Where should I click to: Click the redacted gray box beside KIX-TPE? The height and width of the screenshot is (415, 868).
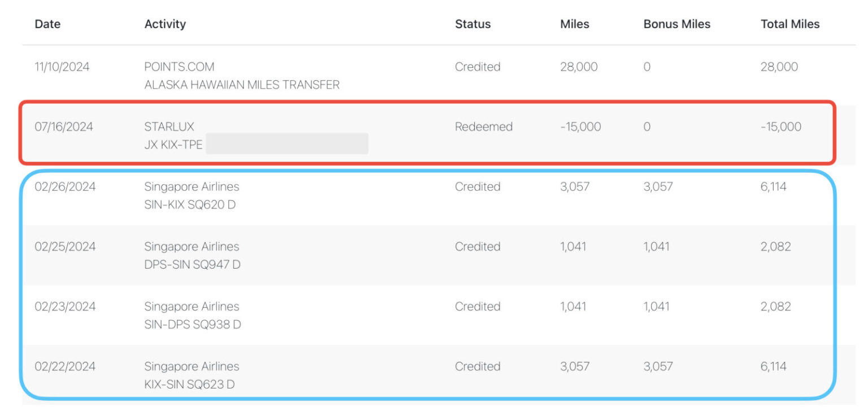point(287,144)
